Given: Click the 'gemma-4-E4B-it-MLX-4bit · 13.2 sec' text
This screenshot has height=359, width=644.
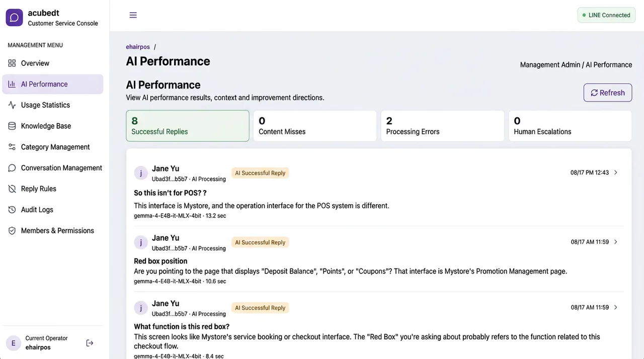Looking at the screenshot, I should [x=180, y=216].
